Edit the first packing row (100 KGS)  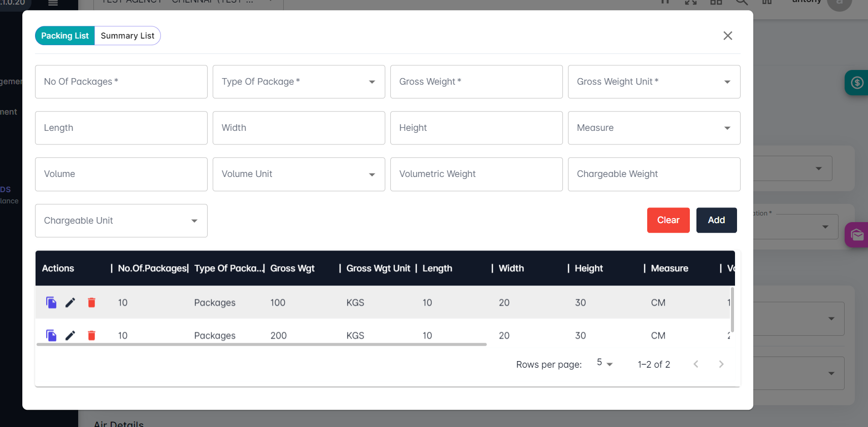(x=71, y=303)
